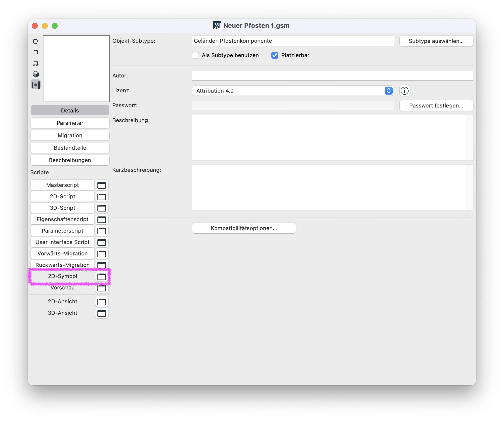This screenshot has height=422, width=504.
Task: Switch to the Parameter tab
Action: [x=70, y=123]
